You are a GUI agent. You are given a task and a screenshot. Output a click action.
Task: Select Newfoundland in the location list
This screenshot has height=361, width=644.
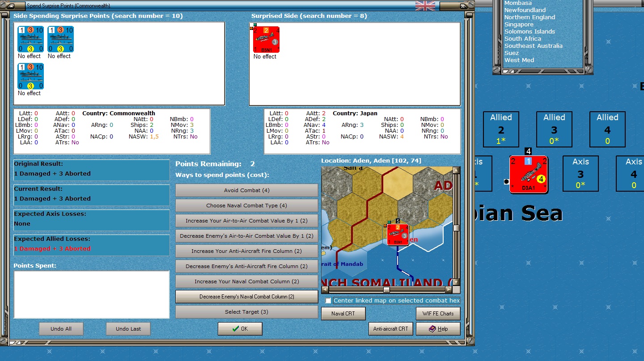525,10
